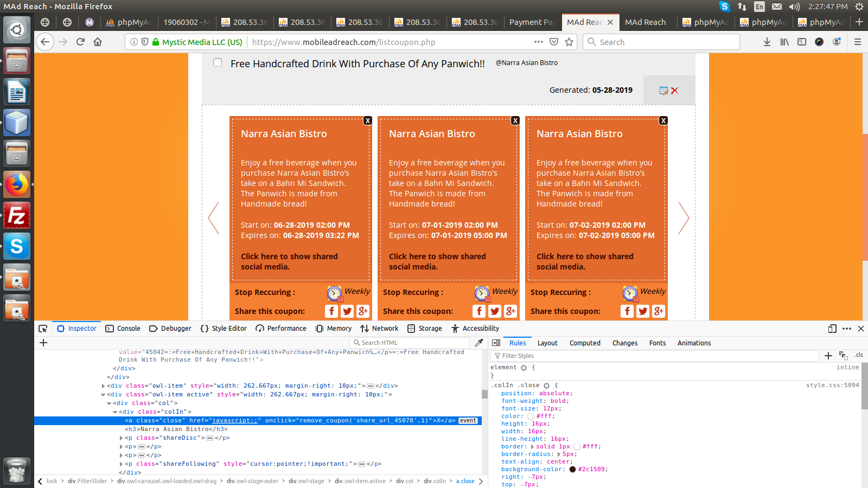The width and height of the screenshot is (868, 488).
Task: Share the 06-28-2019 coupon on Facebook
Action: pos(331,311)
